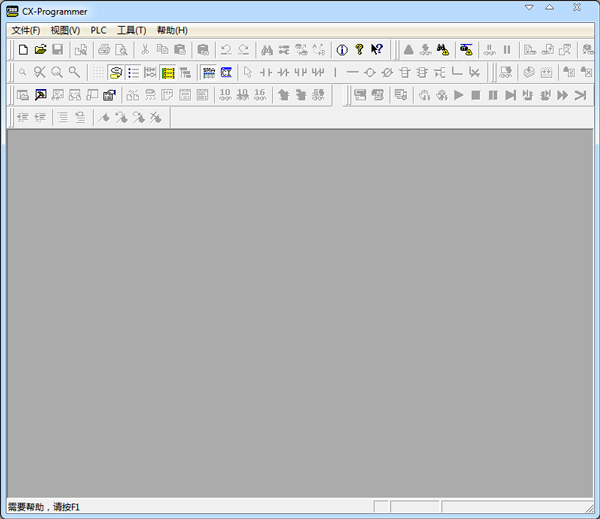This screenshot has width=600, height=519.
Task: Click the simulation Pause button beside Stop
Action: click(493, 95)
